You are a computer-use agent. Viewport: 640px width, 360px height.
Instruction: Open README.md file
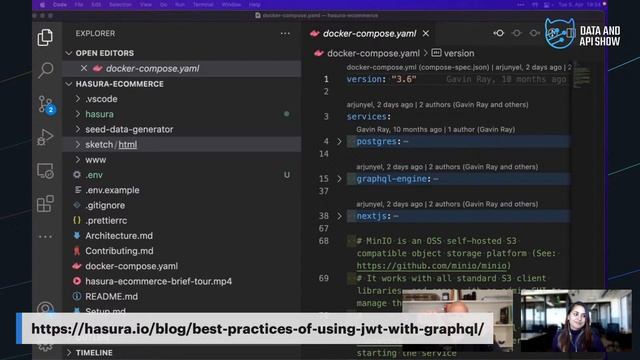tap(182, 296)
